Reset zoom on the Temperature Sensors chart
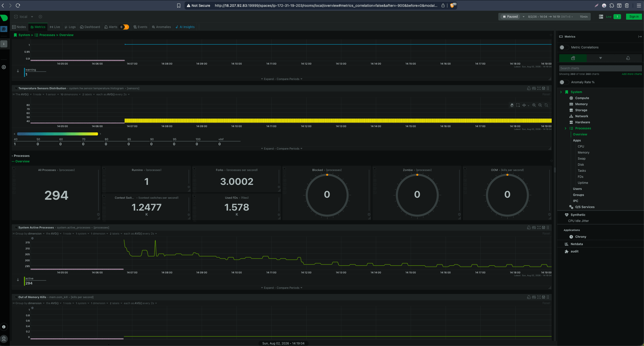Viewport: 644px width, 346px height. click(x=546, y=105)
